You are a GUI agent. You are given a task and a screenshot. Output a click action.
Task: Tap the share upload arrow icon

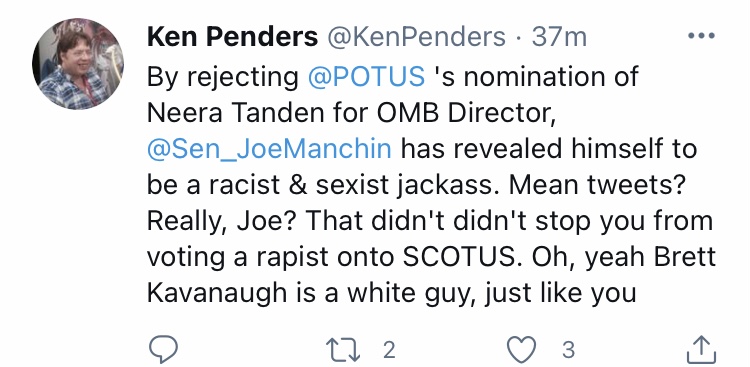(701, 349)
